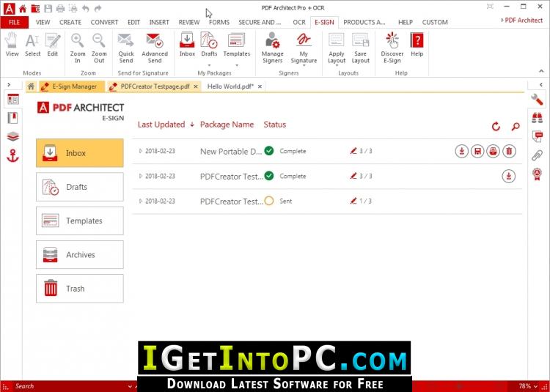Open the Drafts folder button

[x=80, y=187]
